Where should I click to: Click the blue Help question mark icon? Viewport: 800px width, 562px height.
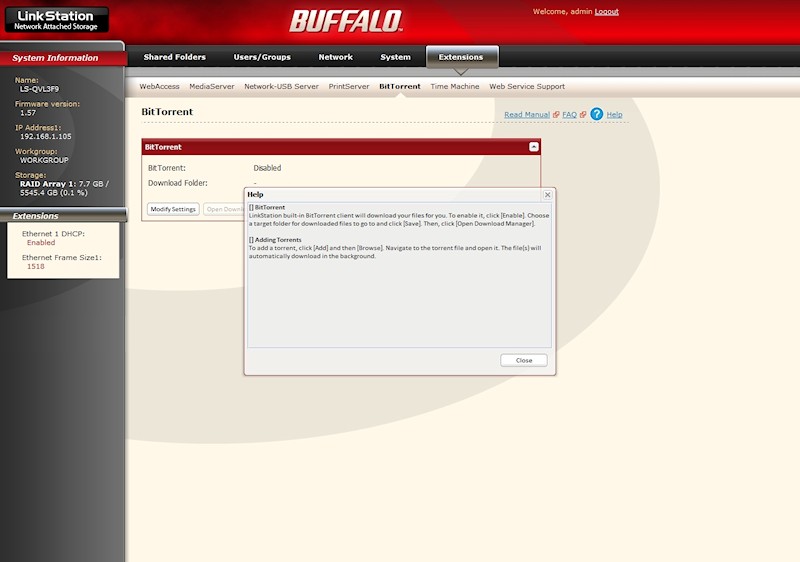click(597, 114)
